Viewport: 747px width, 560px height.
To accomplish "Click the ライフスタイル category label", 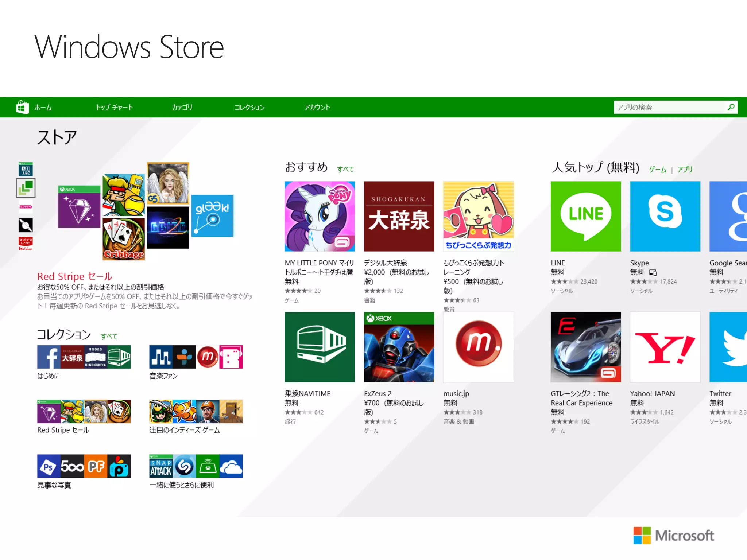I will click(x=645, y=422).
